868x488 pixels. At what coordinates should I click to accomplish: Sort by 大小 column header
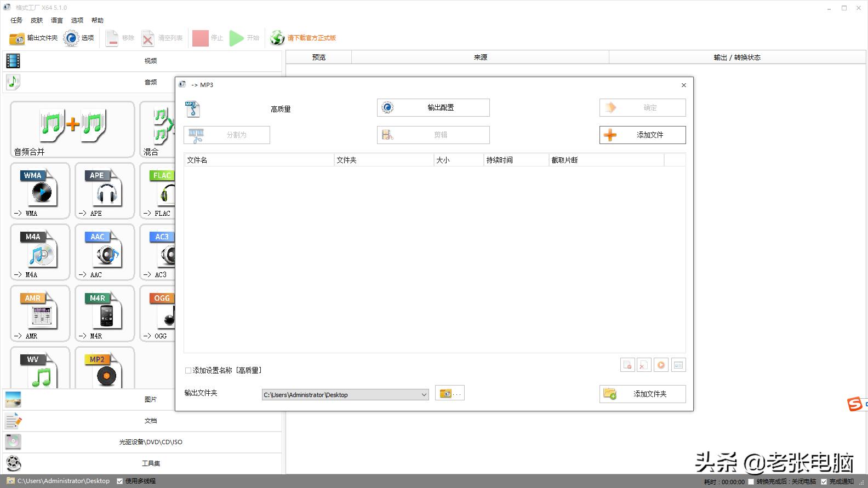pos(459,160)
